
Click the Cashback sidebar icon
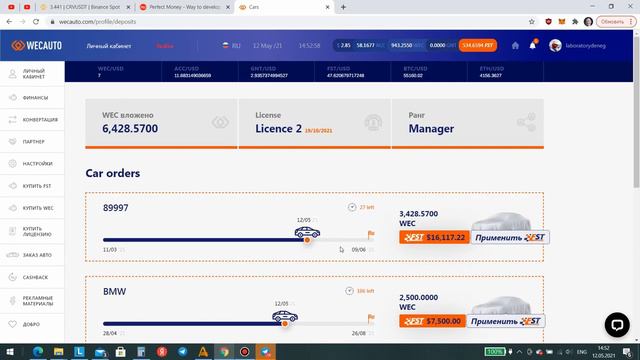click(13, 277)
